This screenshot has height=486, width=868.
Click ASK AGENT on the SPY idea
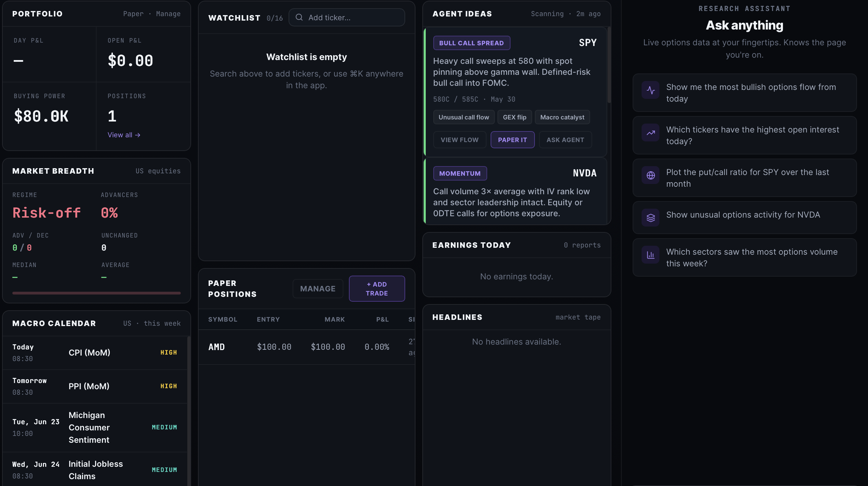tap(565, 140)
